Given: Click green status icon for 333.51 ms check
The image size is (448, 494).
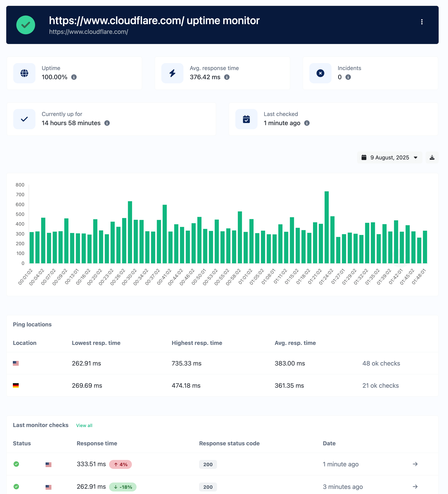Looking at the screenshot, I should pos(16,464).
